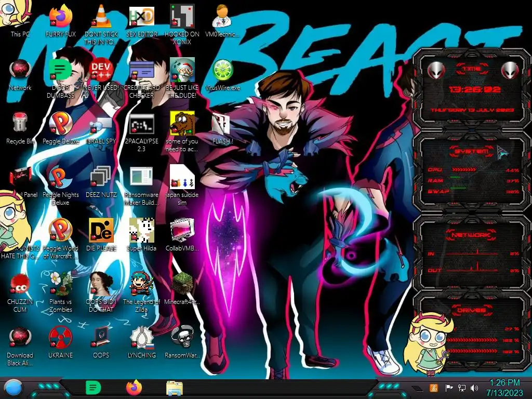The image size is (532, 399).
Task: Open the Control Panel desktop icon
Action: (21, 182)
